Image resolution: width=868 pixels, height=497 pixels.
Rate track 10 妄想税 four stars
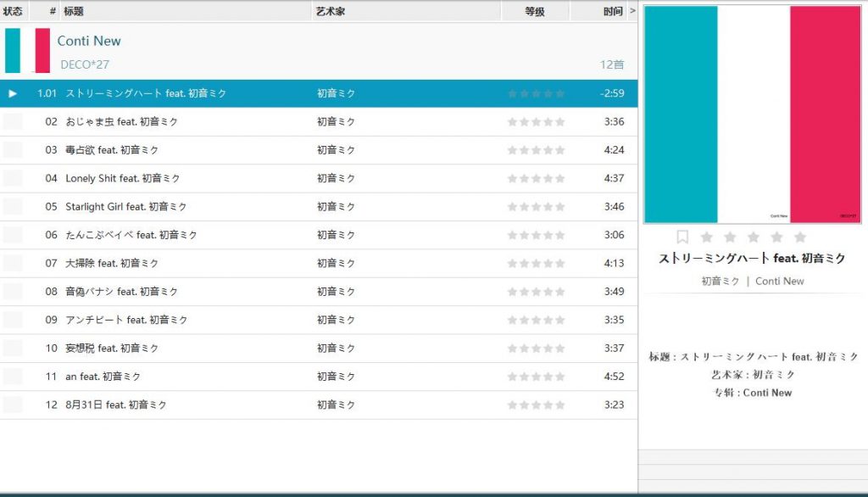(x=548, y=348)
